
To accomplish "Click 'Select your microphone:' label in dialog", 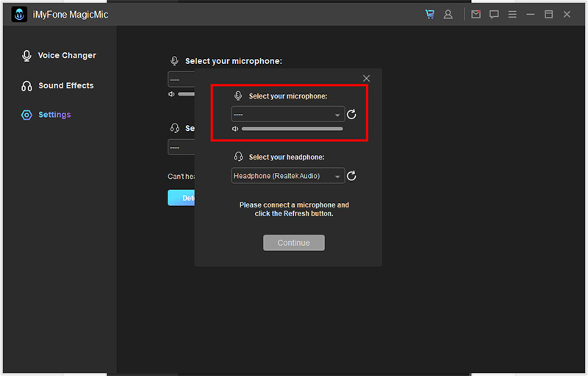I will coord(288,96).
